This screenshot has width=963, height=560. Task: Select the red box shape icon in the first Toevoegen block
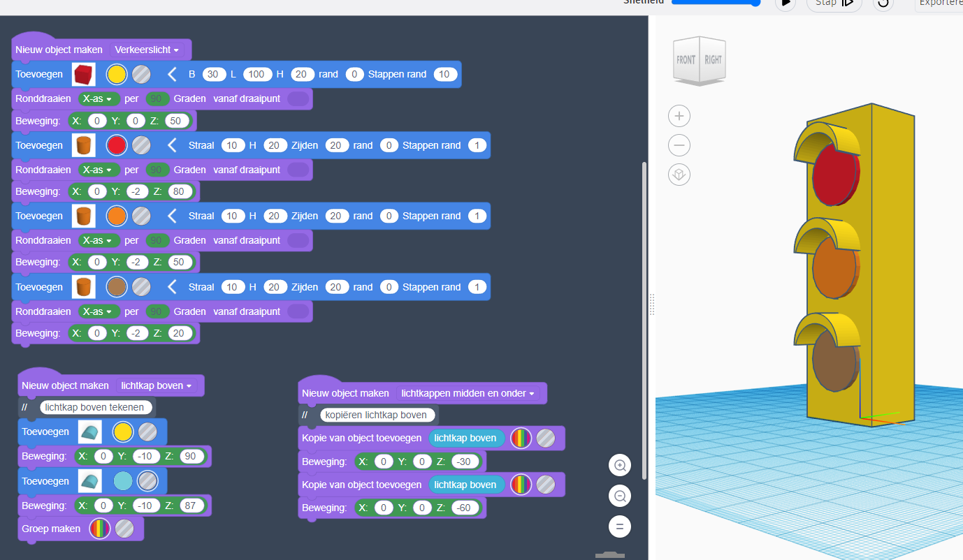[x=83, y=74]
